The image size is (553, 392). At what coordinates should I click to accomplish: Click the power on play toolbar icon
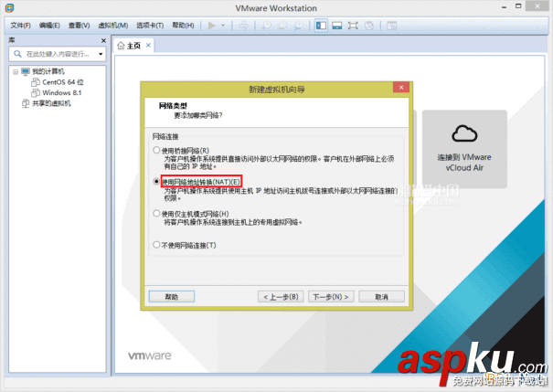coord(212,26)
